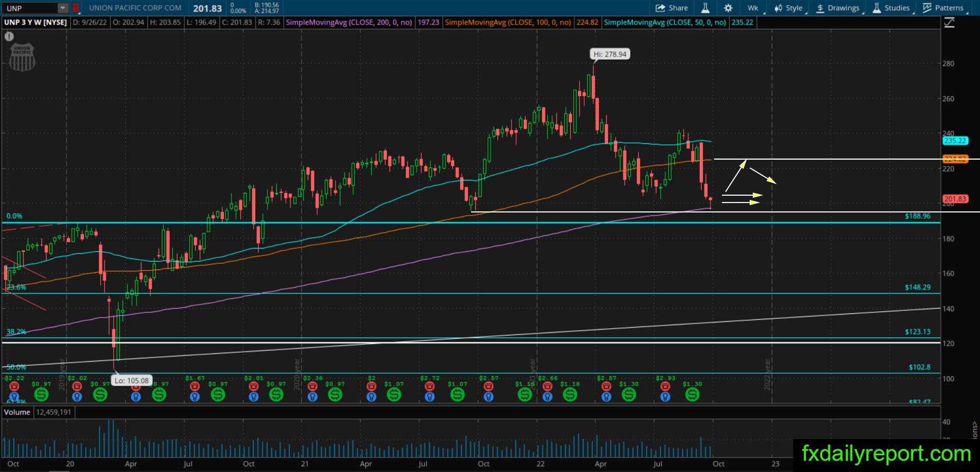980x472 pixels.
Task: Click the earnings bulb icon below $1.67
Action: pyautogui.click(x=195, y=397)
